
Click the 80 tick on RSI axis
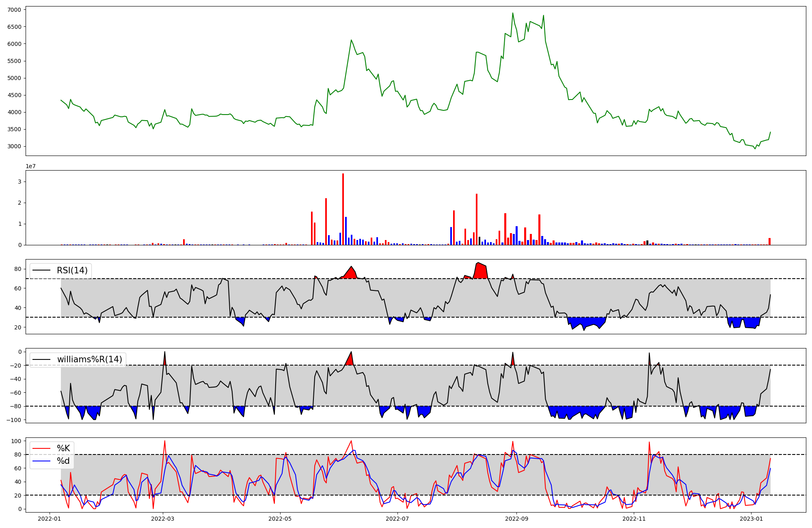17,269
